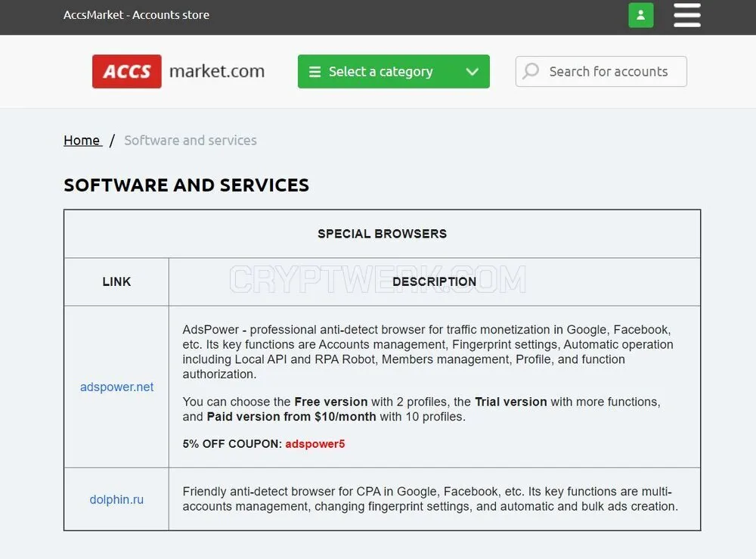This screenshot has height=559, width=756.
Task: Open the dolphin.ru link
Action: (x=116, y=500)
